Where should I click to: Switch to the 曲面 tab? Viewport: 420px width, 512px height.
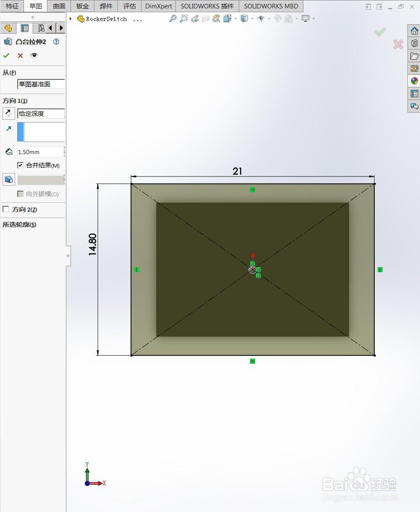pos(59,6)
